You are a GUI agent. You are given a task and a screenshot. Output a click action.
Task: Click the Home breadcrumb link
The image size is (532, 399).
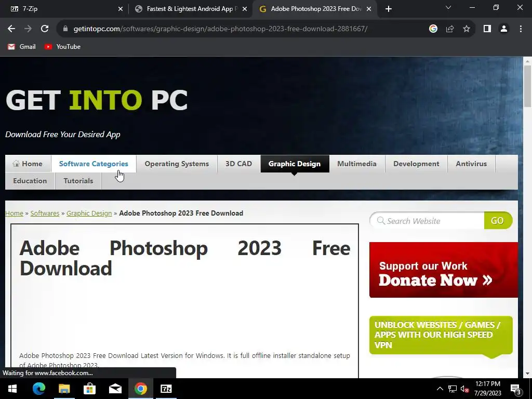14,213
